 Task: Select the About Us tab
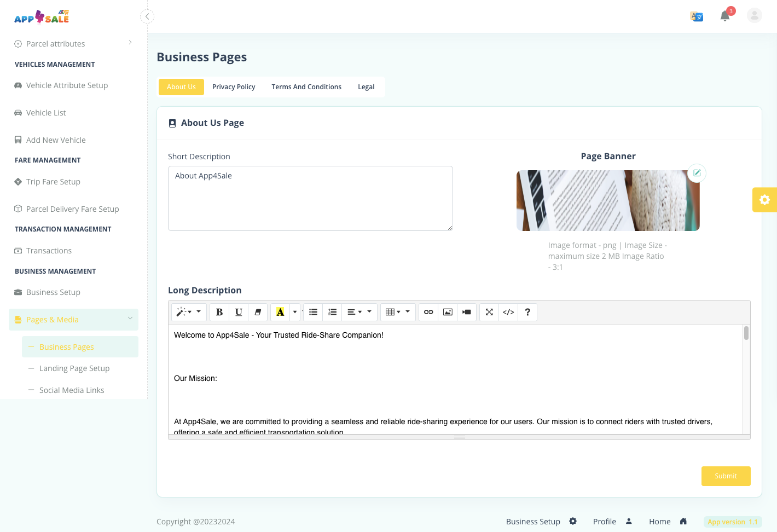[x=181, y=87]
